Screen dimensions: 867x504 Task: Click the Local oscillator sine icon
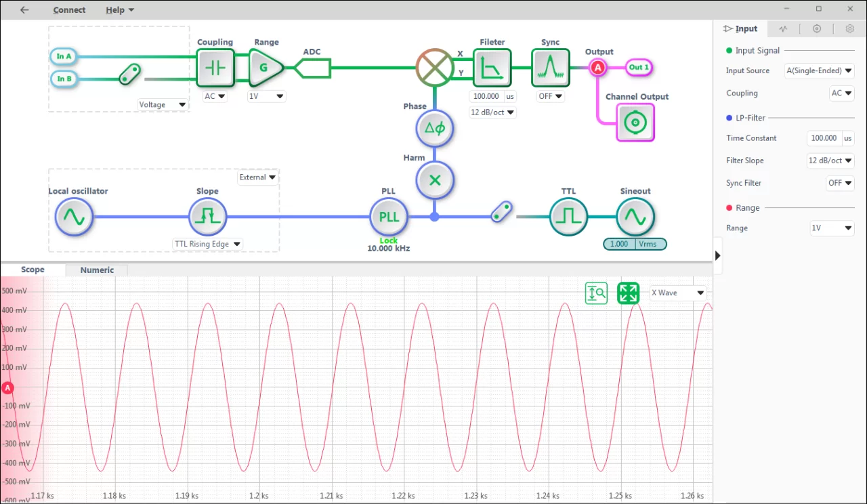pyautogui.click(x=73, y=217)
